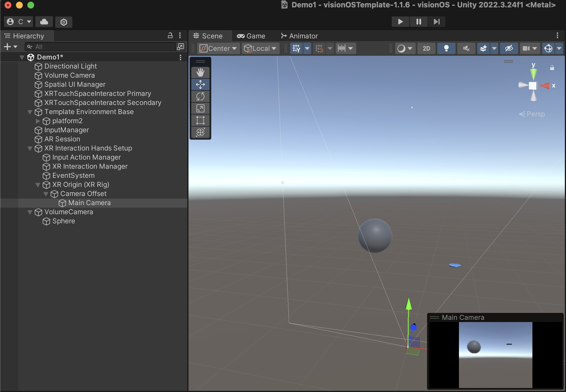This screenshot has width=566, height=392.
Task: Activate the Rotate tool
Action: point(200,96)
